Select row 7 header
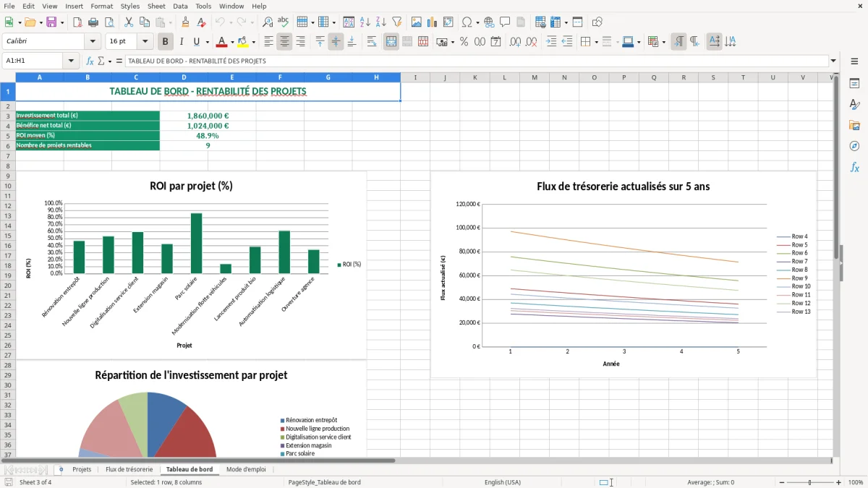Viewport: 868px width, 488px height. point(7,156)
